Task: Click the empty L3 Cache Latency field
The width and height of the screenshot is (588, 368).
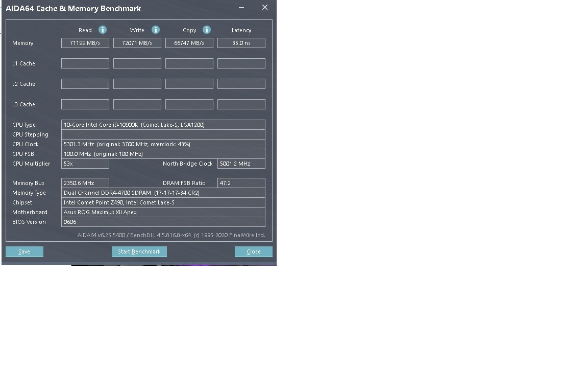Action: 241,104
